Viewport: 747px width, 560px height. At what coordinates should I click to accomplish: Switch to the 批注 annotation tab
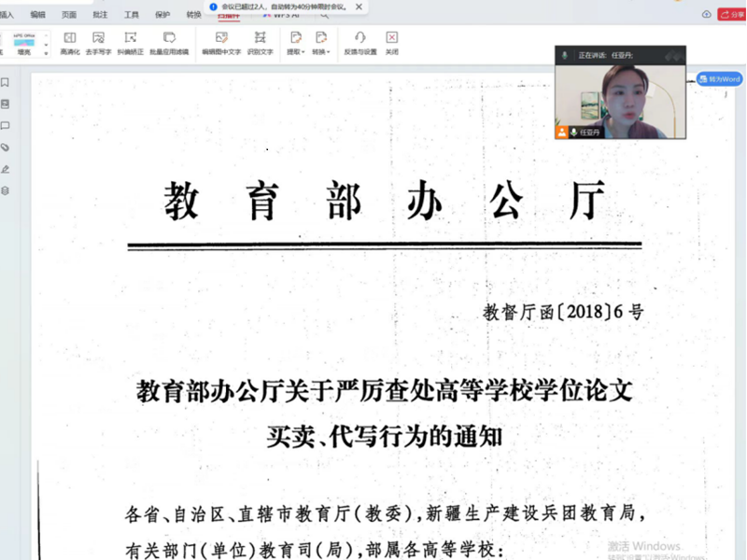[100, 15]
